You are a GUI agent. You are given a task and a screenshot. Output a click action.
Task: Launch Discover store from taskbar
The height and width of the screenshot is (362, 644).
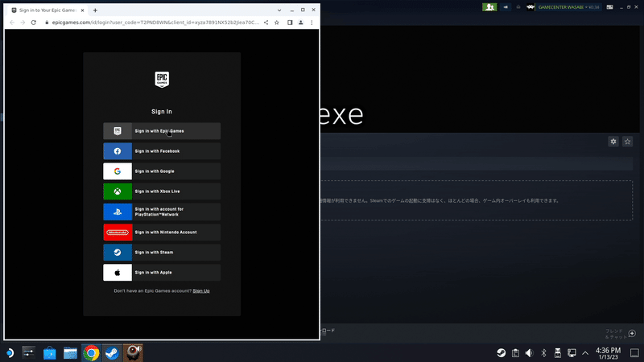[50, 353]
